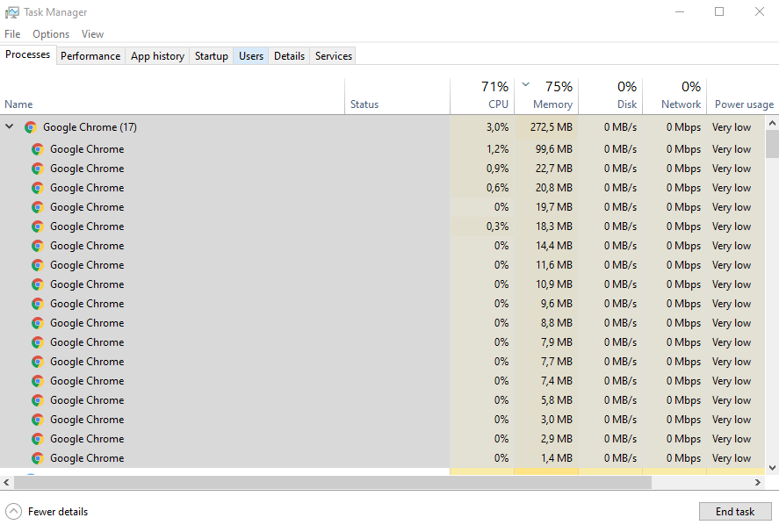
Task: Click the Chrome icon in the 8,8 MB row
Action: 38,323
